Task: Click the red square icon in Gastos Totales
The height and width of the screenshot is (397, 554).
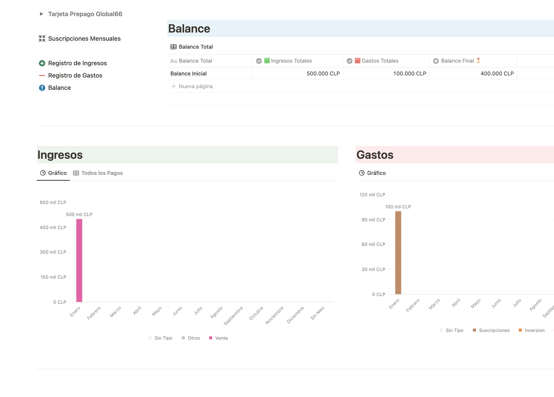Action: [x=358, y=61]
